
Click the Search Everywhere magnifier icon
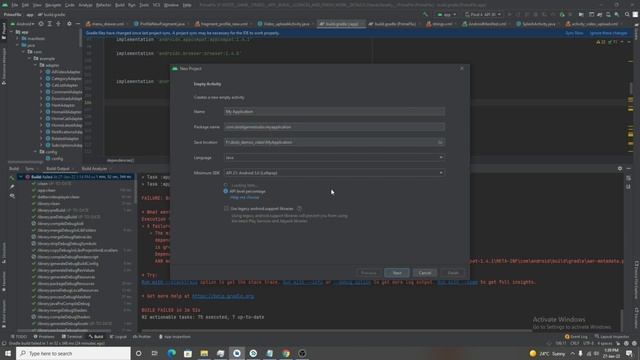[x=627, y=14]
